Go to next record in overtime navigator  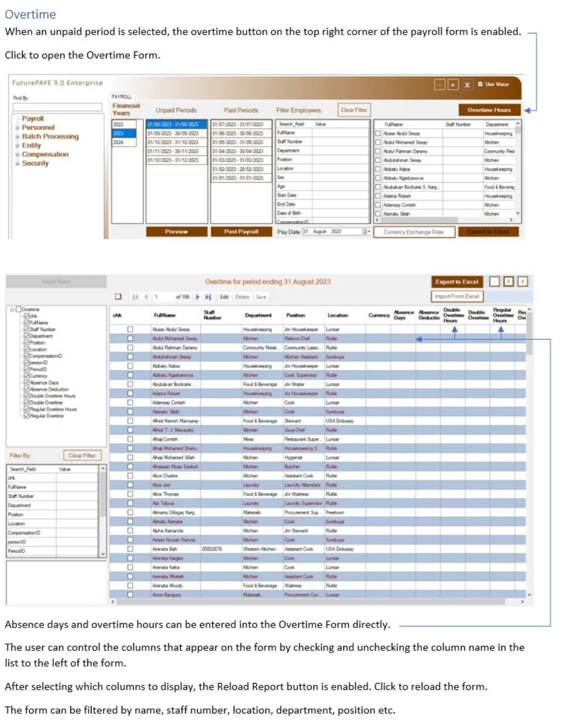198,297
